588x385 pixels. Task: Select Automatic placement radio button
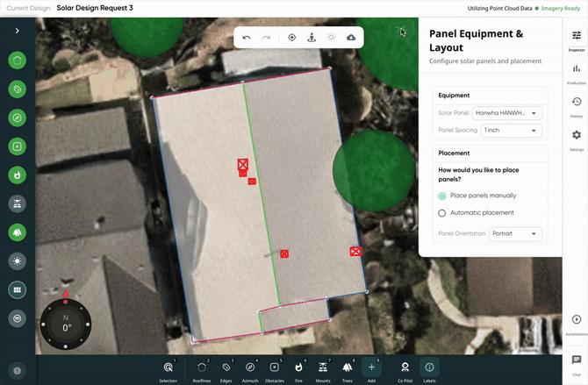(442, 213)
